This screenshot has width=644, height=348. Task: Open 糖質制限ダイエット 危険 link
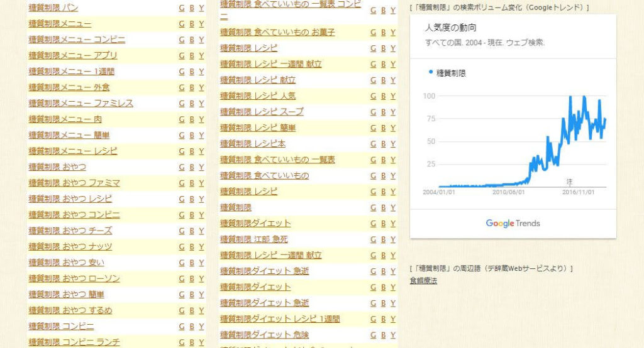tap(265, 335)
